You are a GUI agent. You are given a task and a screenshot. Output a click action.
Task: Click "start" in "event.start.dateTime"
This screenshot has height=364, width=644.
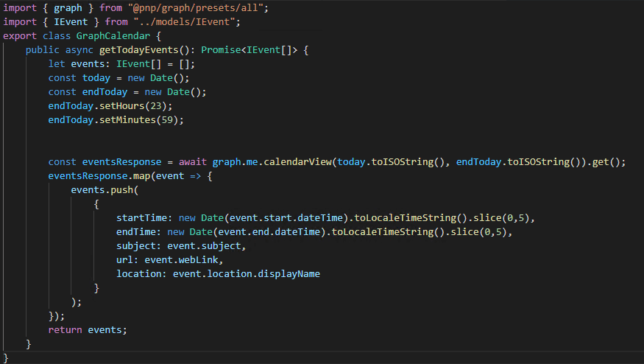(x=277, y=217)
